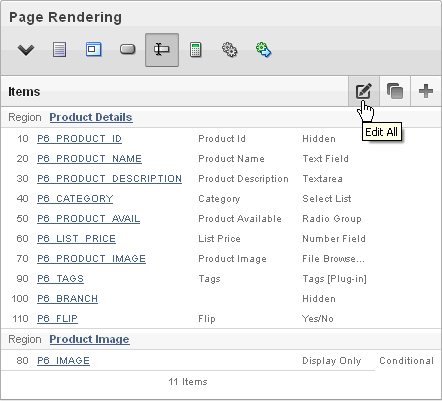Click the Textarea type text
442x401 pixels.
tap(322, 179)
